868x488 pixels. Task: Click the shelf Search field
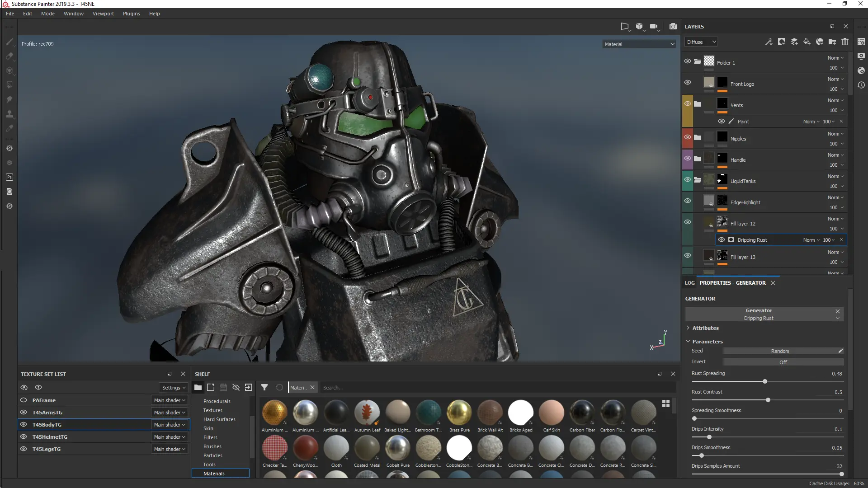point(497,388)
